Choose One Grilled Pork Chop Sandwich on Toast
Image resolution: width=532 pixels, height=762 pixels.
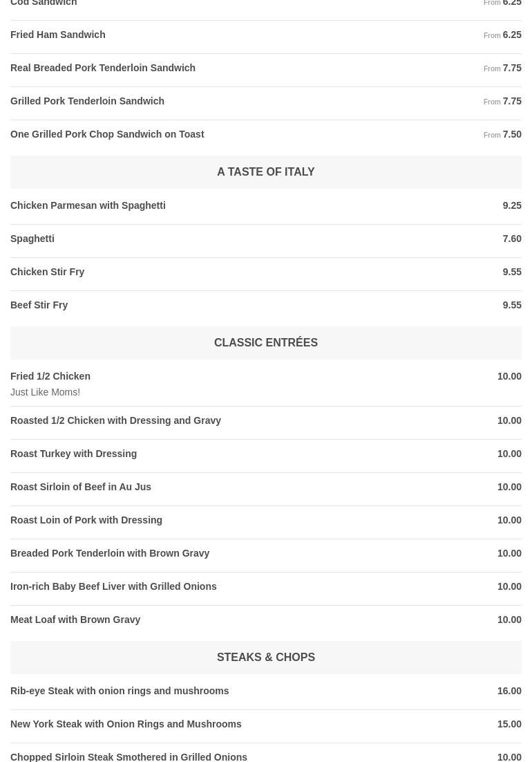107,134
